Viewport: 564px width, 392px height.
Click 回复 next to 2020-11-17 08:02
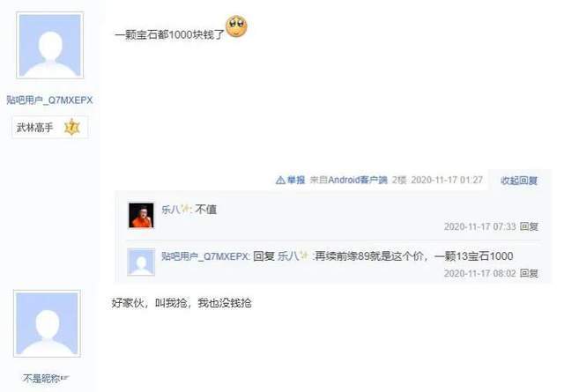tap(529, 273)
